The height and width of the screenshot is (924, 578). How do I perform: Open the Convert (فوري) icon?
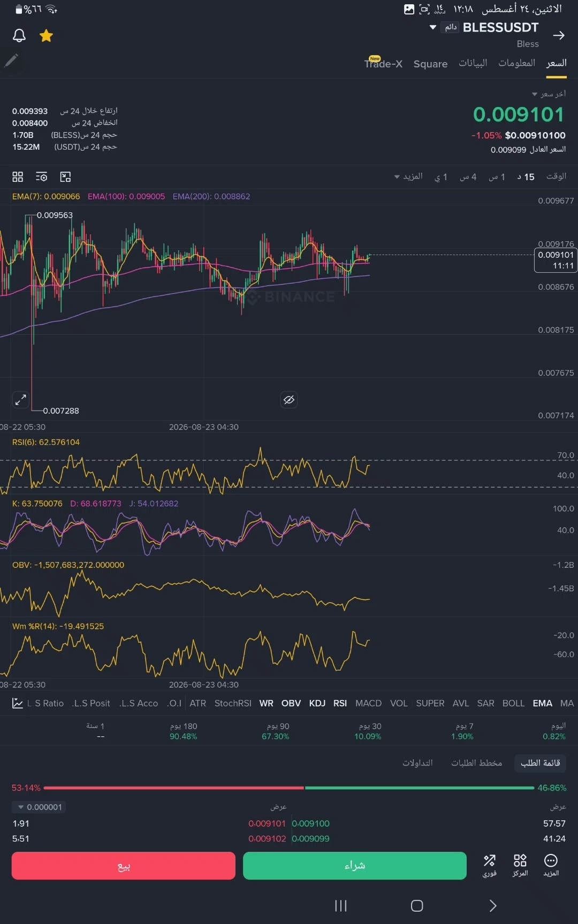(x=490, y=866)
